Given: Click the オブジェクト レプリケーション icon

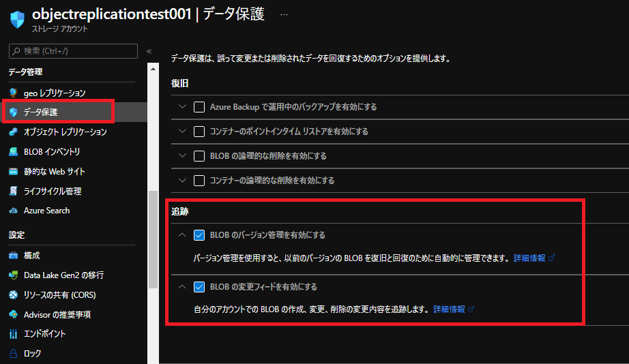Looking at the screenshot, I should click(x=13, y=132).
